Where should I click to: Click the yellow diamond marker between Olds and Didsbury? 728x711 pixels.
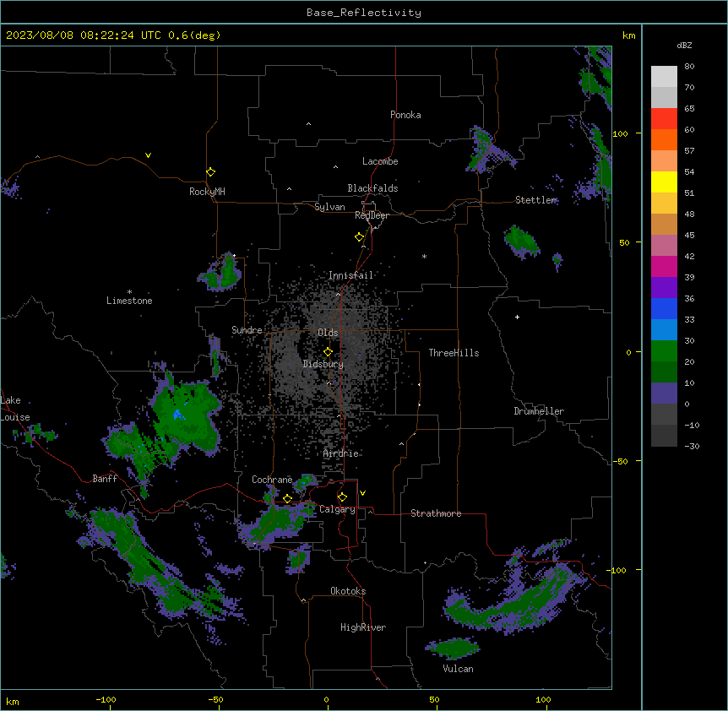click(329, 352)
